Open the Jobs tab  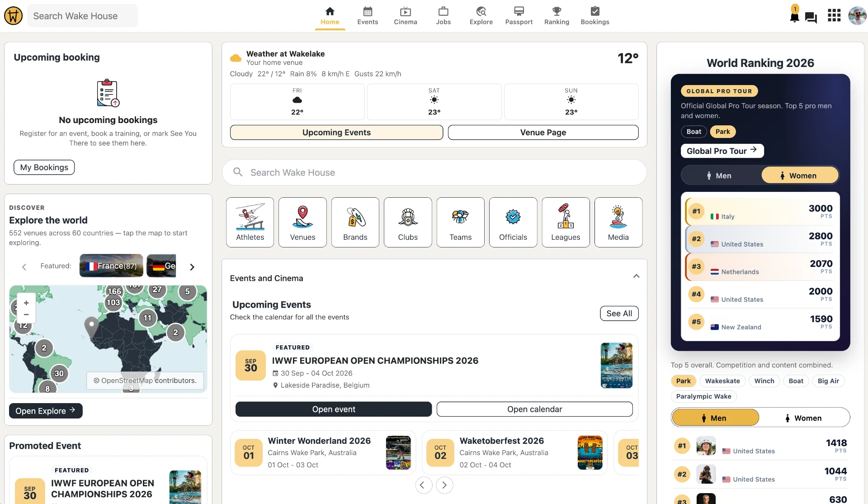[x=443, y=16]
